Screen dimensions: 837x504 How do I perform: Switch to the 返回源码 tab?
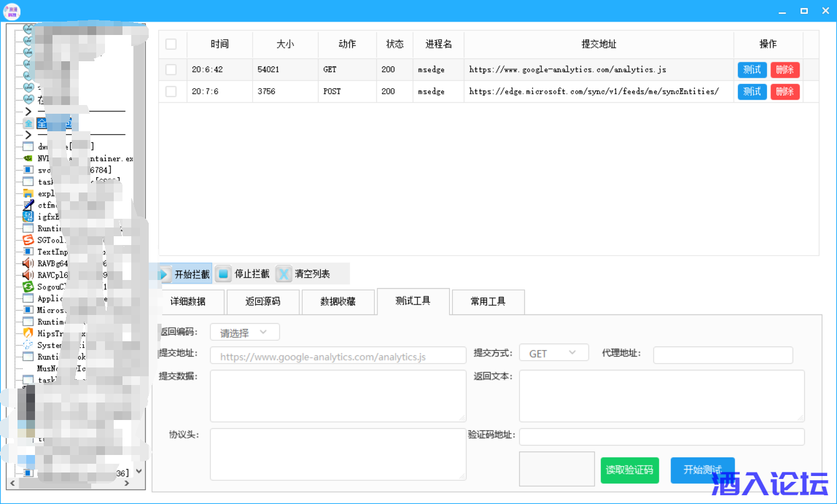click(262, 302)
